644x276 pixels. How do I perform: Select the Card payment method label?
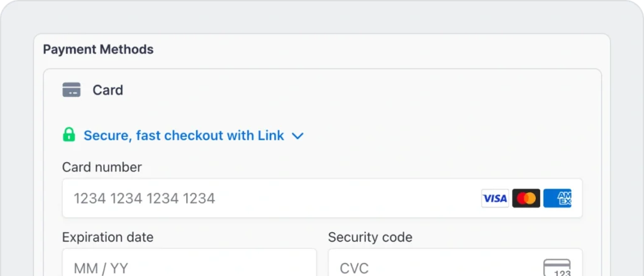(108, 90)
